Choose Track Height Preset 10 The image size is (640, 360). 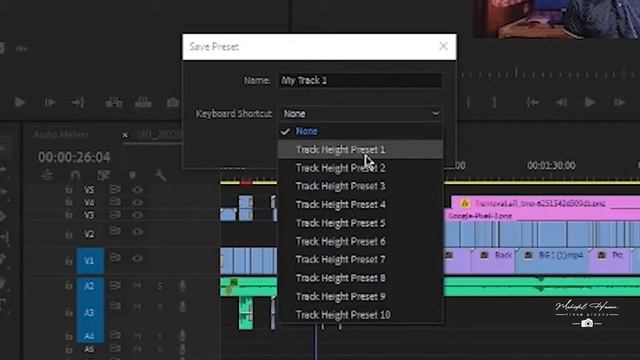[360, 315]
